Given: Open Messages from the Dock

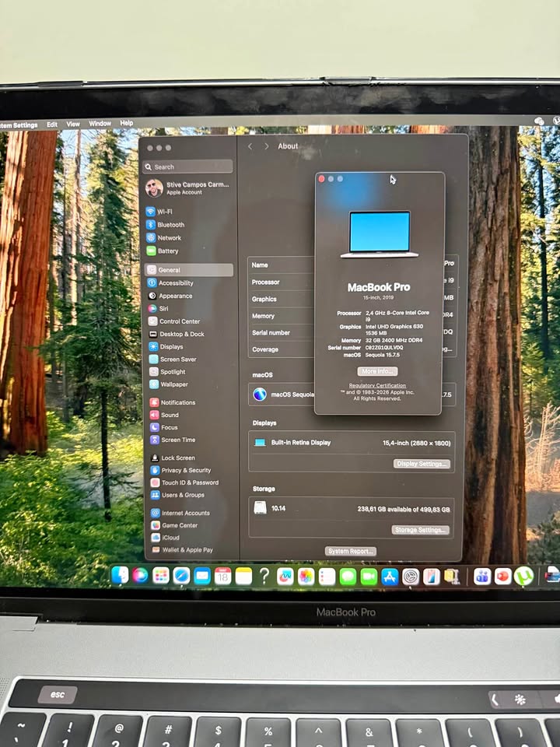Looking at the screenshot, I should [348, 577].
